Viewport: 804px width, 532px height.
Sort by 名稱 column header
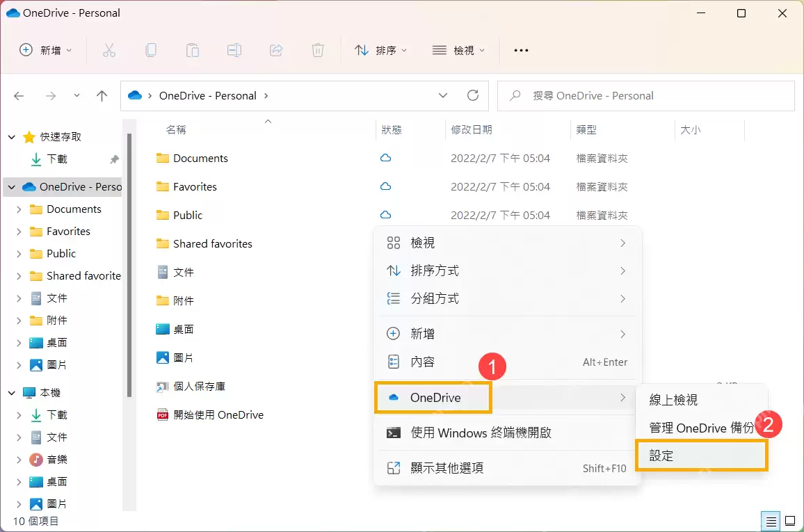(176, 129)
